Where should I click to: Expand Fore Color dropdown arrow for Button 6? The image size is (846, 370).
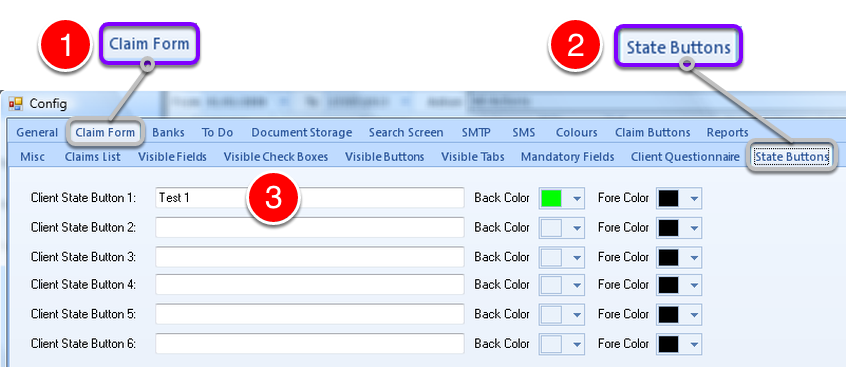[x=694, y=345]
